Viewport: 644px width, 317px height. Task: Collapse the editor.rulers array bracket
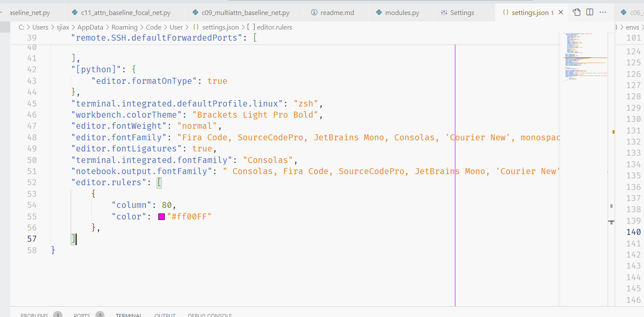click(159, 182)
